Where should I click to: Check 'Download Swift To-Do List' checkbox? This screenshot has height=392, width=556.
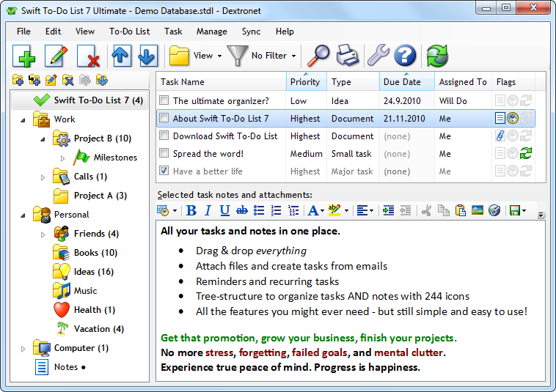pos(164,136)
